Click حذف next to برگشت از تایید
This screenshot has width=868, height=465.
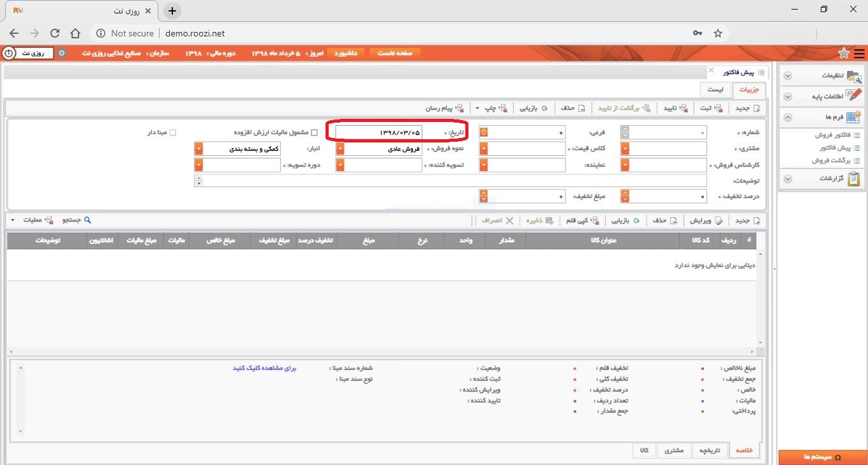tap(572, 108)
